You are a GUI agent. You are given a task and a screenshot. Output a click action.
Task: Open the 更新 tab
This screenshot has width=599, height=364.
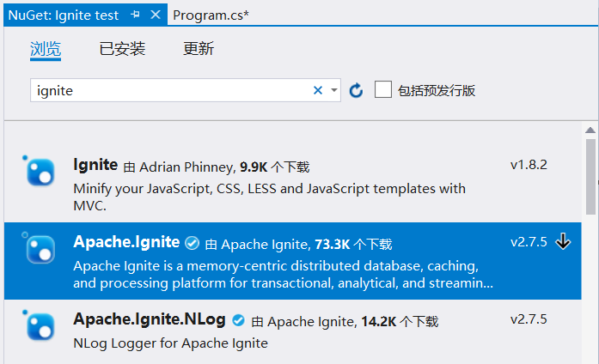pos(199,49)
